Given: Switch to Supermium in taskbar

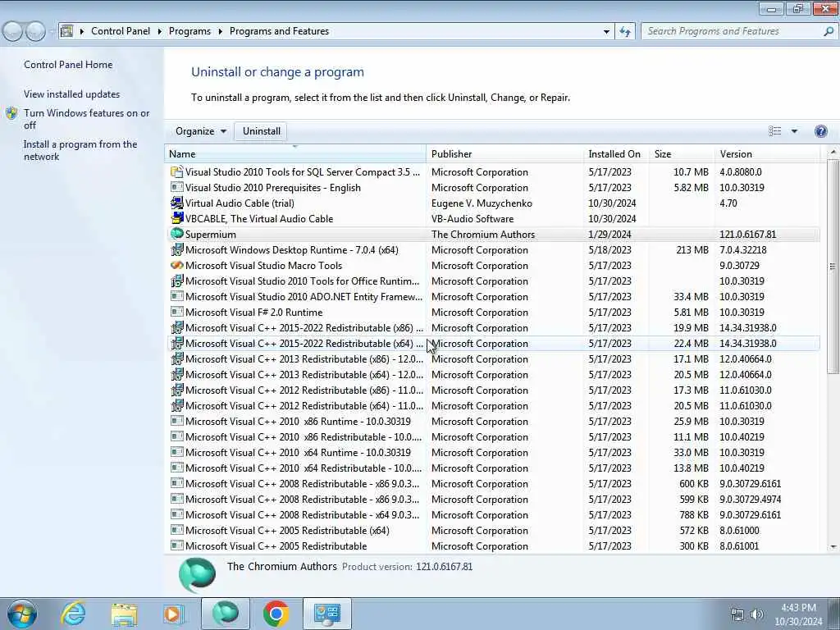Looking at the screenshot, I should (x=226, y=614).
